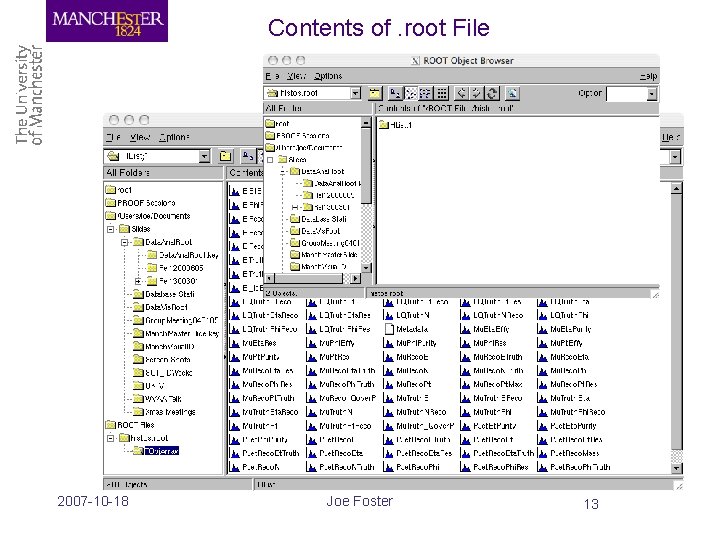Open the View menu in front ROOT browser
The image size is (720, 540).
296,76
